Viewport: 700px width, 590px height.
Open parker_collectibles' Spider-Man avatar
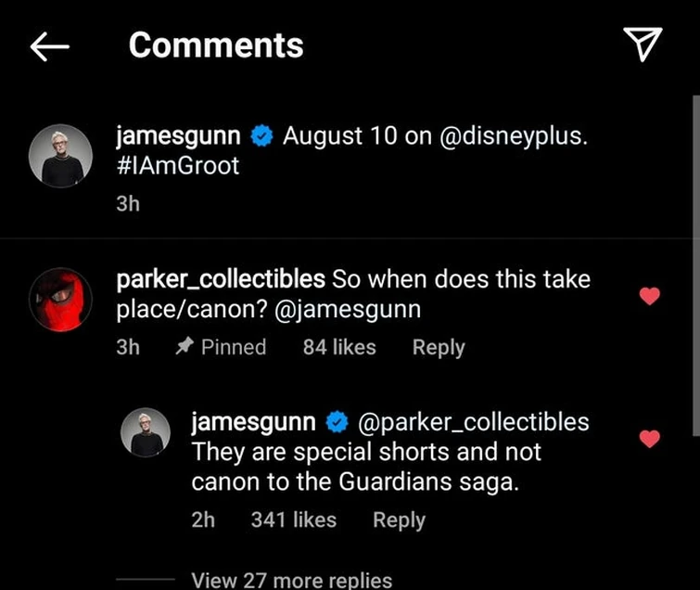[60, 299]
